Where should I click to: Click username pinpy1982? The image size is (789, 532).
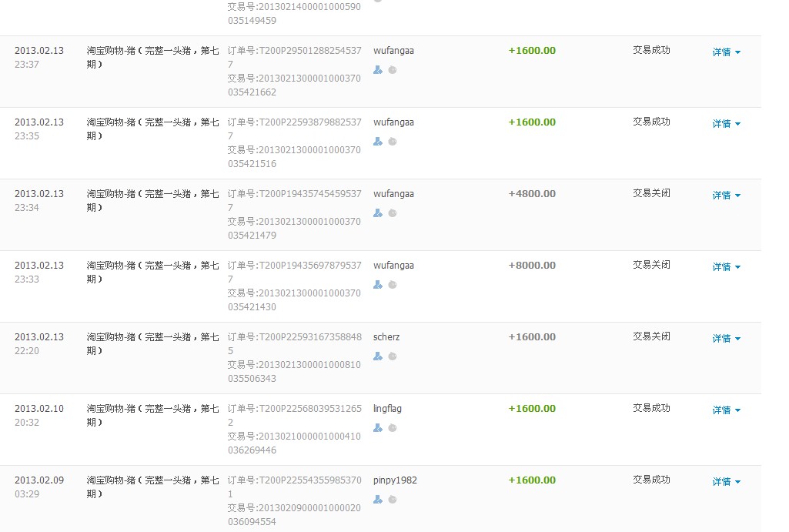(395, 480)
